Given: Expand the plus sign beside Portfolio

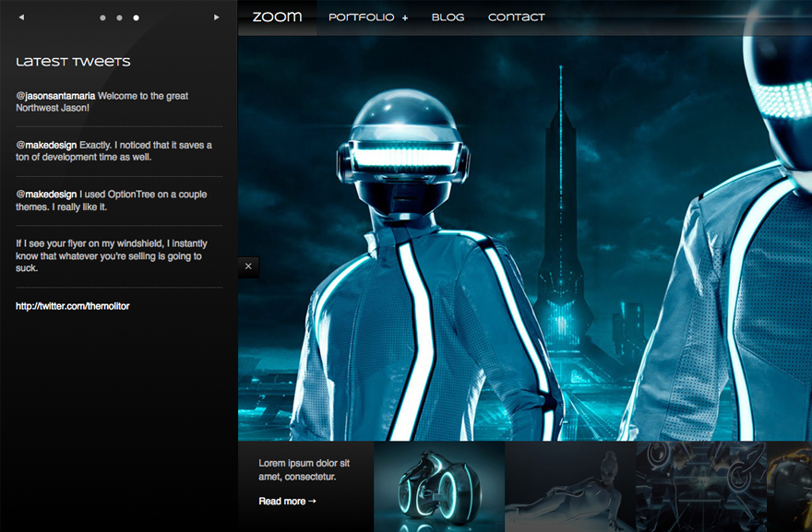Looking at the screenshot, I should tap(405, 18).
